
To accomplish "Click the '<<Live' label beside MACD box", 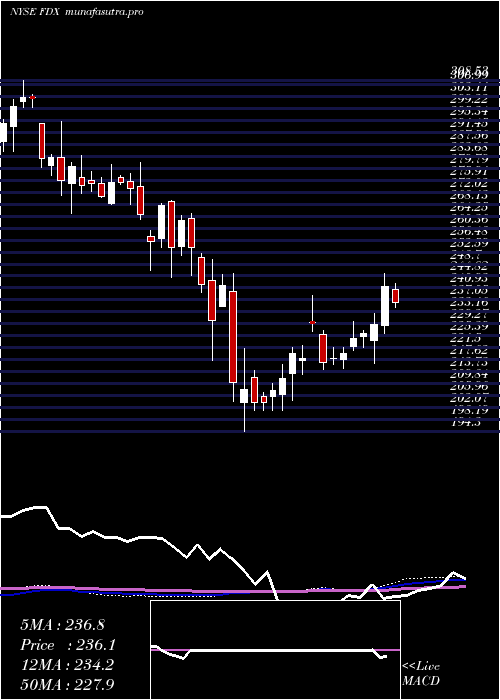I will 421,667.
